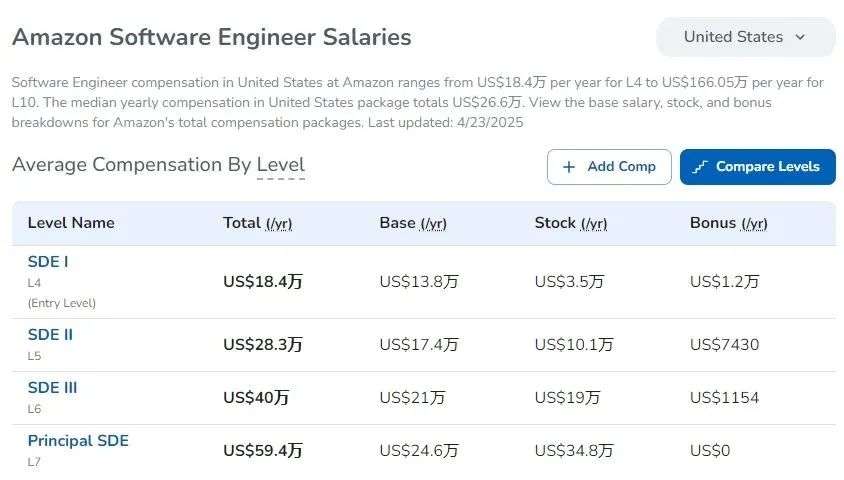Click the Level Name column header

(71, 223)
